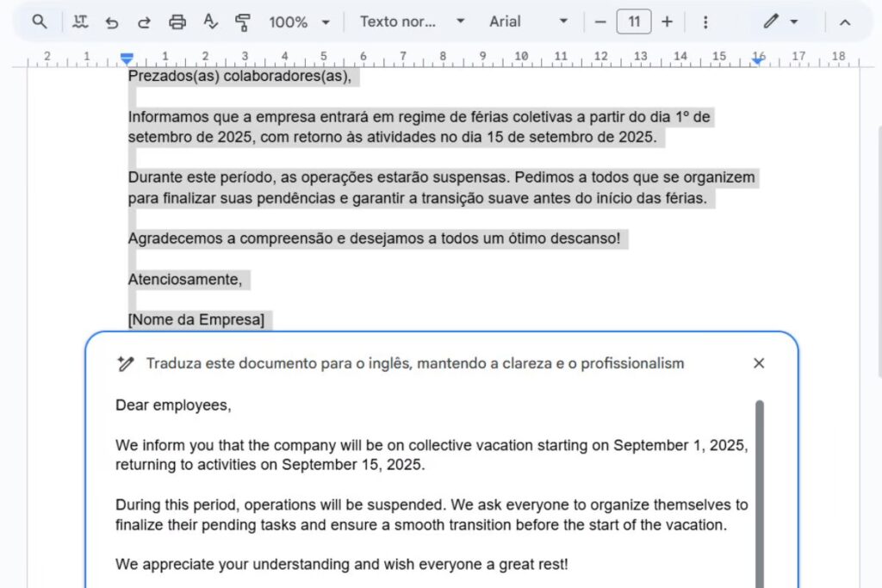
Task: Click the font size field showing 11
Action: coord(634,22)
